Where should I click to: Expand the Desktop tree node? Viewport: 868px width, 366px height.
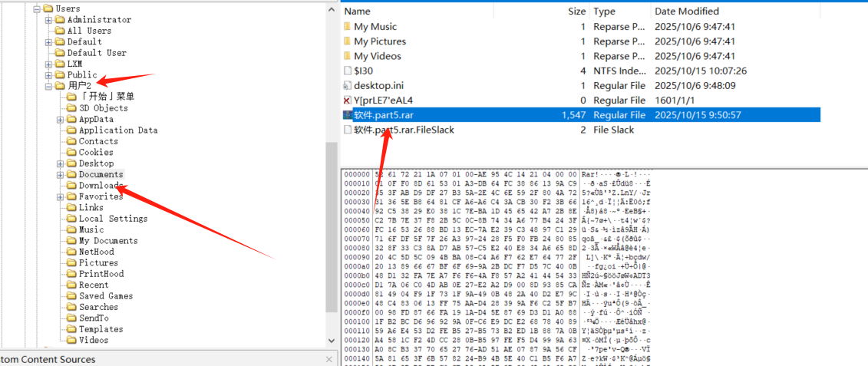coord(61,163)
